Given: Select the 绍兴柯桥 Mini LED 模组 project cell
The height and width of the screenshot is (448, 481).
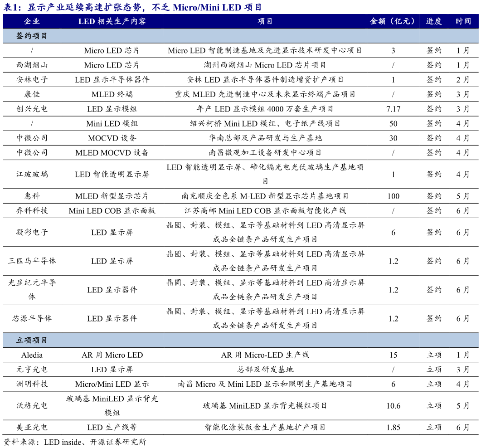Looking at the screenshot, I should [265, 123].
